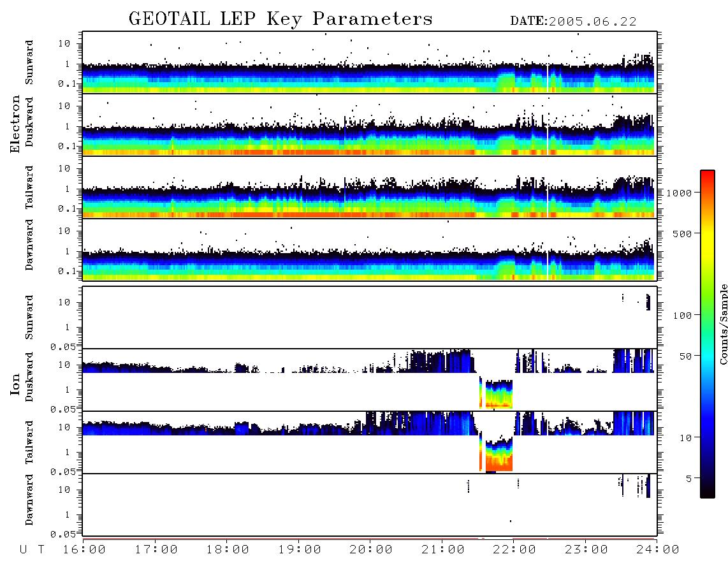
Task: Click the '5' colorbar tick label
Action: click(689, 478)
